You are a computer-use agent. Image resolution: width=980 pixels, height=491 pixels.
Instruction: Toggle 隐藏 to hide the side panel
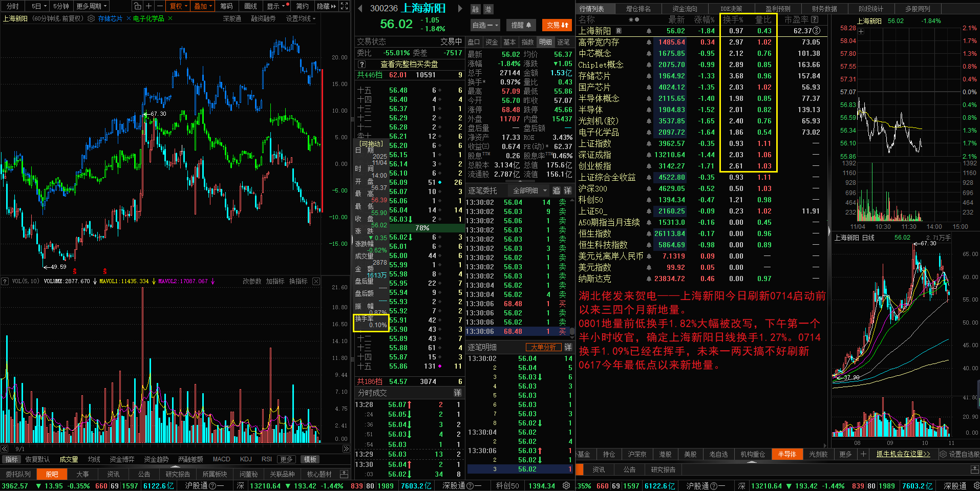[x=326, y=6]
